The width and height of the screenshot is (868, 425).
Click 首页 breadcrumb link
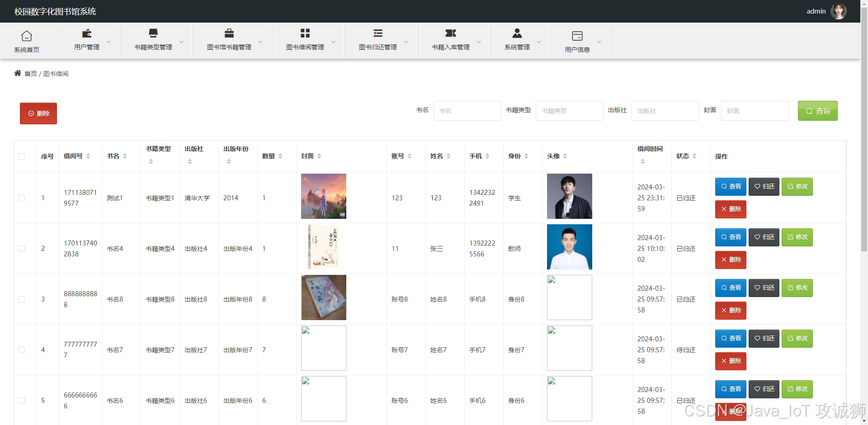point(31,74)
